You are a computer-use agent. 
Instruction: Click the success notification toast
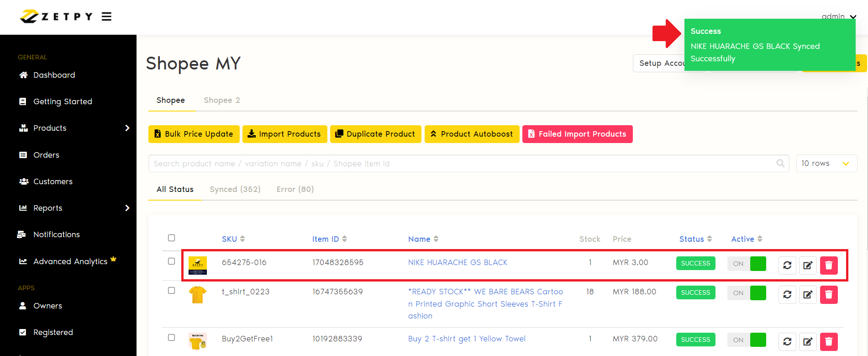pyautogui.click(x=770, y=45)
